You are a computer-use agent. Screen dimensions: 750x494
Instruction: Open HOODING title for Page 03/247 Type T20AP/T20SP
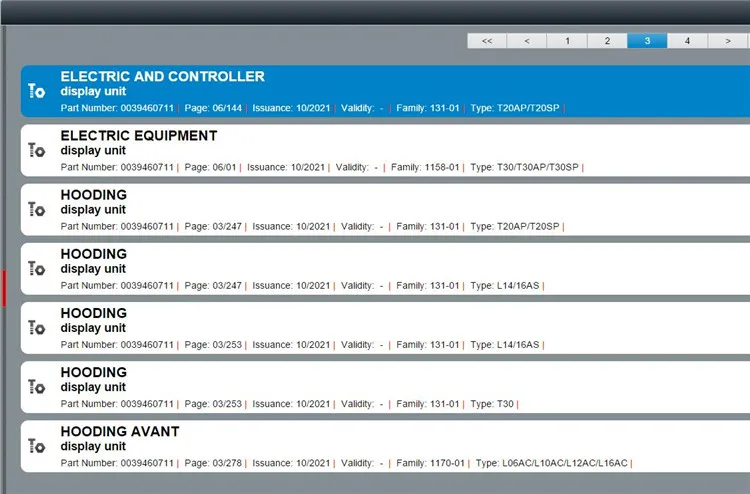coord(94,195)
